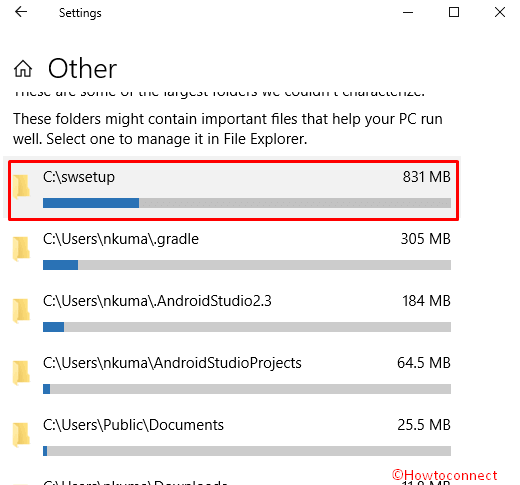Click folder icon beside C:\swsetup

(x=21, y=187)
